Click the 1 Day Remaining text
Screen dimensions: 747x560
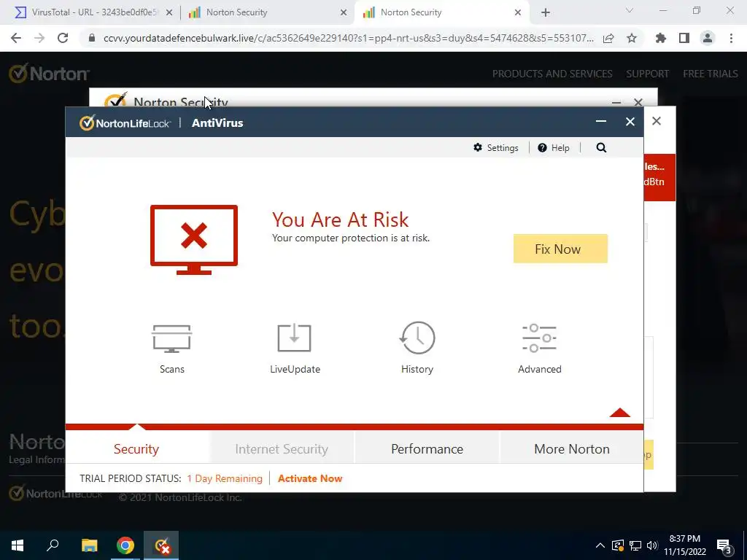(x=225, y=478)
